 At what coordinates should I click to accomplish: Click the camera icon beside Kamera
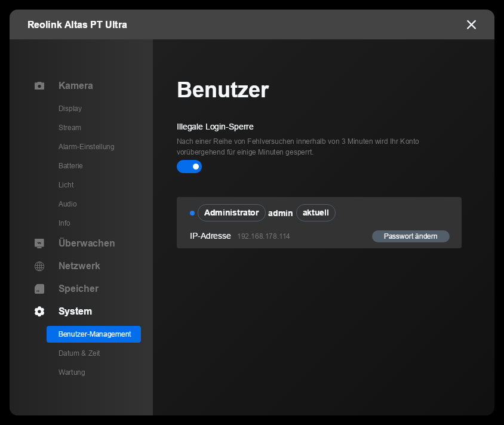click(x=39, y=86)
